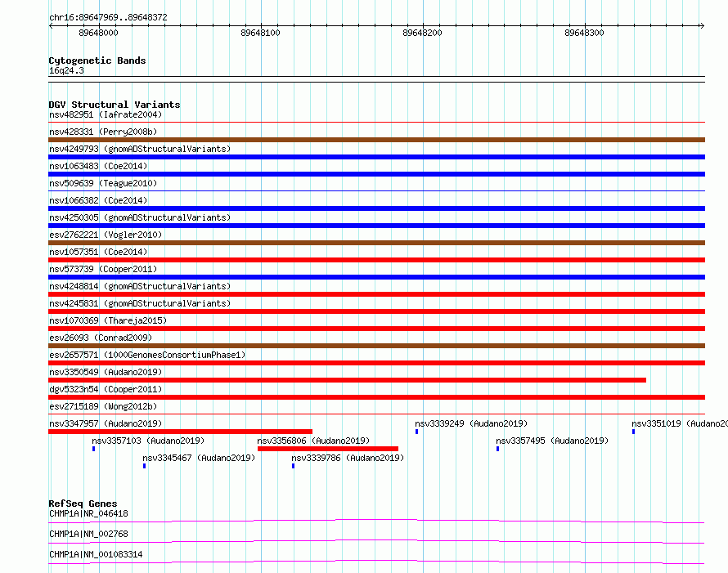Viewport: 728px width, 573px height.
Task: Click the esv2762221 (Vogler2010) label
Action: 106,235
